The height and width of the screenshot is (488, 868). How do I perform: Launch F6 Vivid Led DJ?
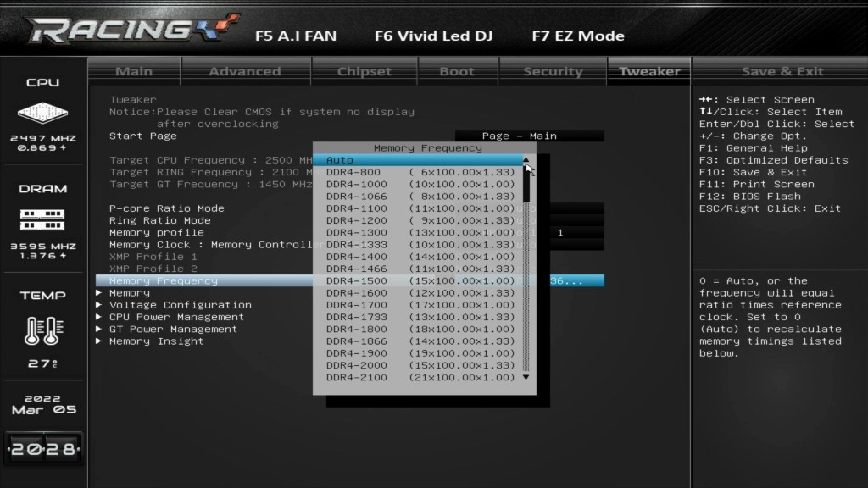[x=433, y=36]
